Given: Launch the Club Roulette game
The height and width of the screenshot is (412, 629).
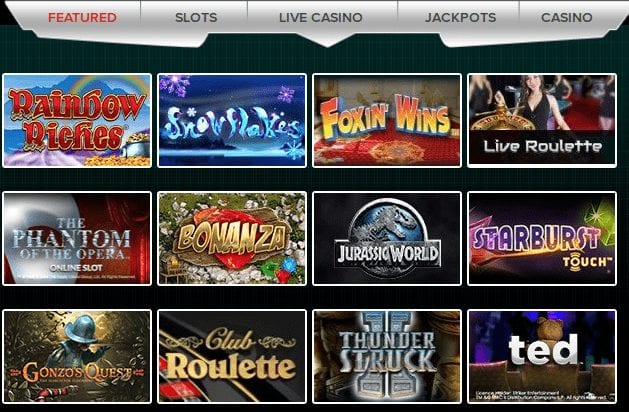Looking at the screenshot, I should click(x=232, y=357).
